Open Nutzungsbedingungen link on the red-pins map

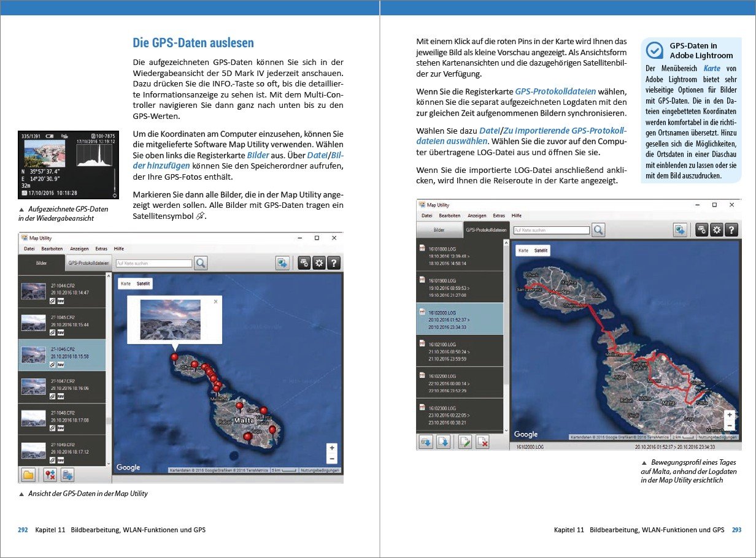(320, 470)
